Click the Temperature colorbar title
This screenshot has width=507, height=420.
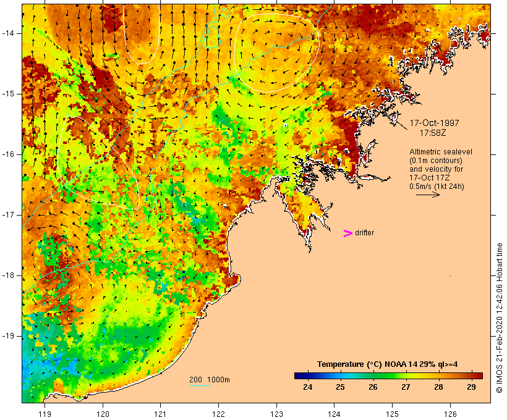coord(387,364)
